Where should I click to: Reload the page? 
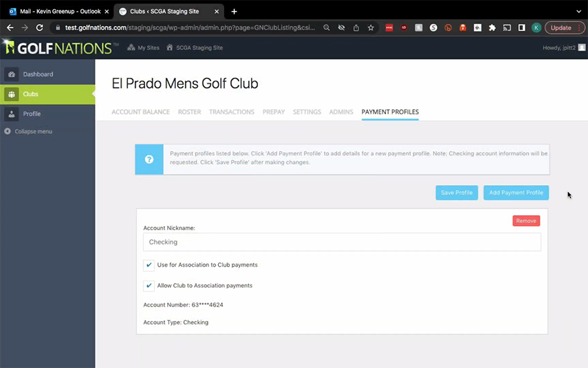click(39, 27)
